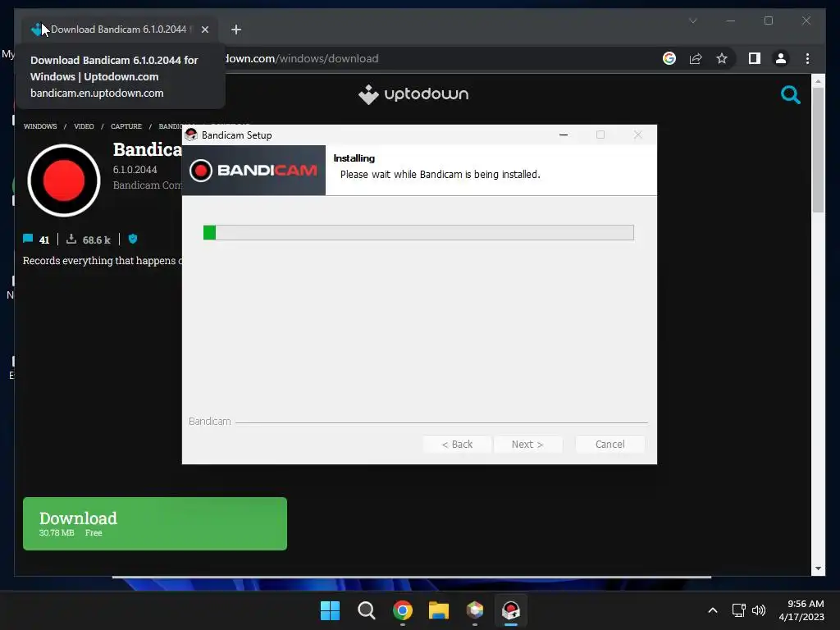
Task: Click the Uptodown search magnifier icon
Action: [x=790, y=95]
